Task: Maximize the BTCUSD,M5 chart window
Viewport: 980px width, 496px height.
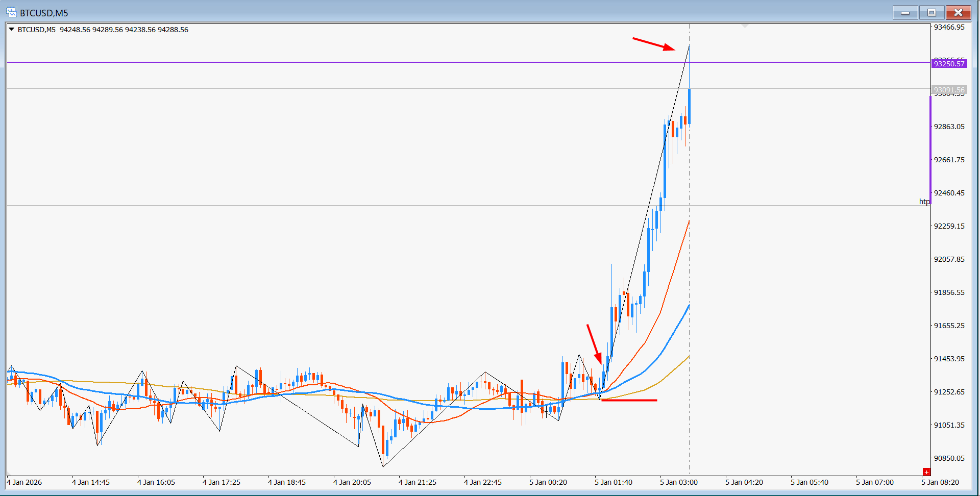Action: pos(932,13)
